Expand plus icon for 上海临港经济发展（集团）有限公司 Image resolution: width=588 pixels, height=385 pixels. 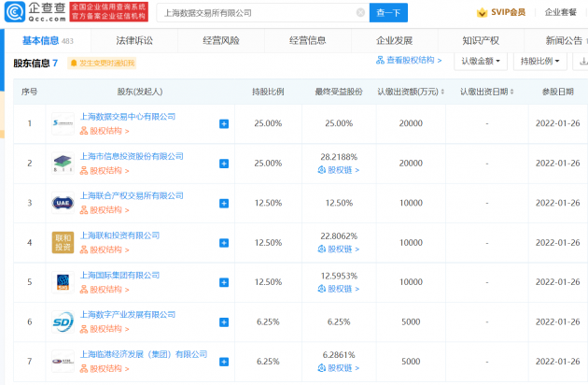[224, 362]
